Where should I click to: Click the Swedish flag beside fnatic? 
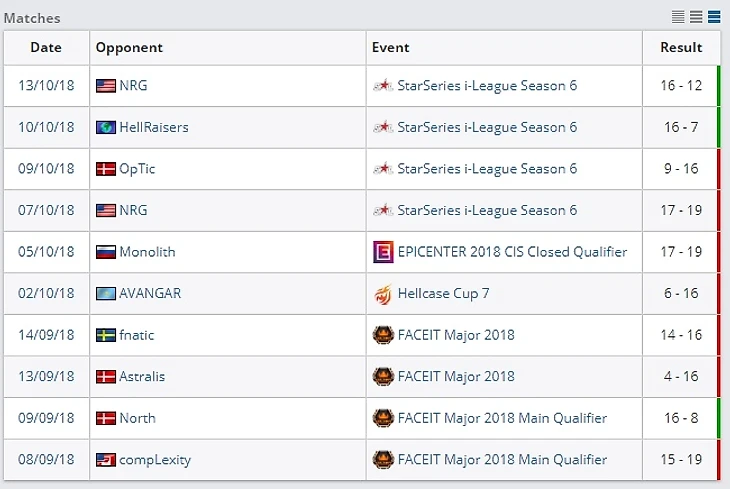[106, 335]
